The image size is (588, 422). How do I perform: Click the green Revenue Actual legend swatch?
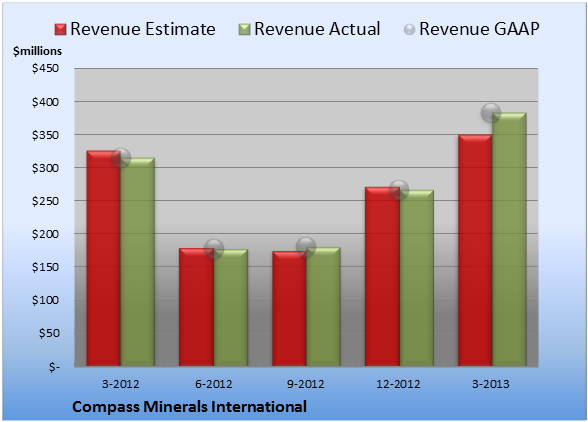click(x=244, y=29)
